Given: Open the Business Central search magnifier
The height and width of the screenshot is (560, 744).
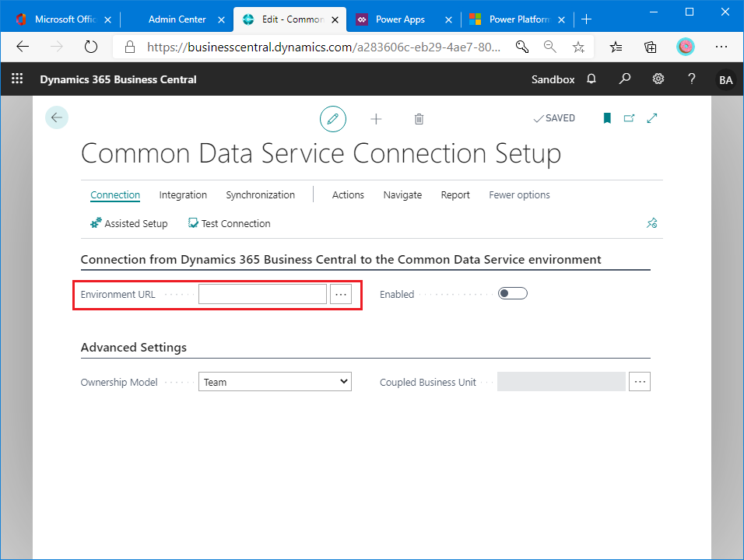Looking at the screenshot, I should coord(625,79).
